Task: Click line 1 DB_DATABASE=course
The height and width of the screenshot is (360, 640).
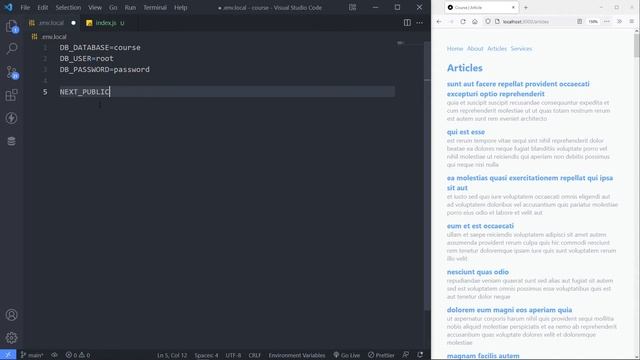Action: point(100,47)
